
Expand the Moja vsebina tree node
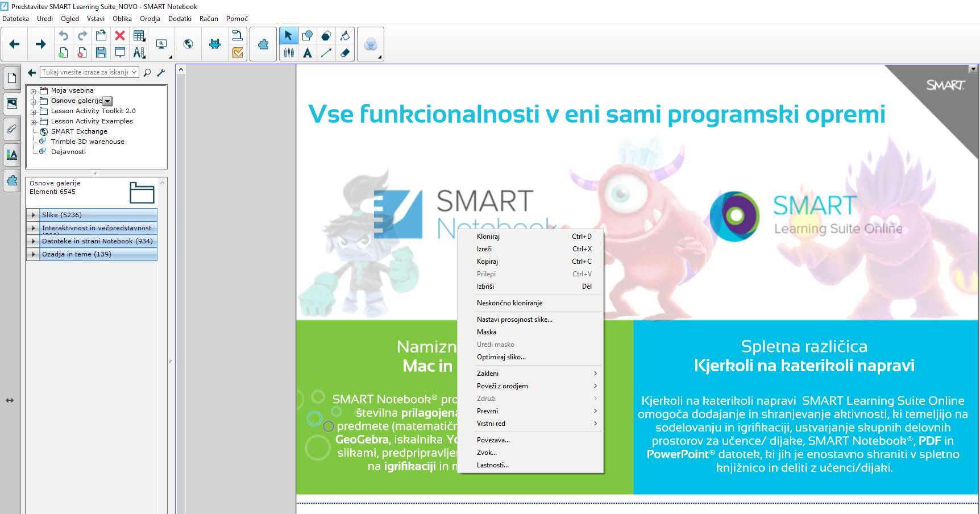33,91
